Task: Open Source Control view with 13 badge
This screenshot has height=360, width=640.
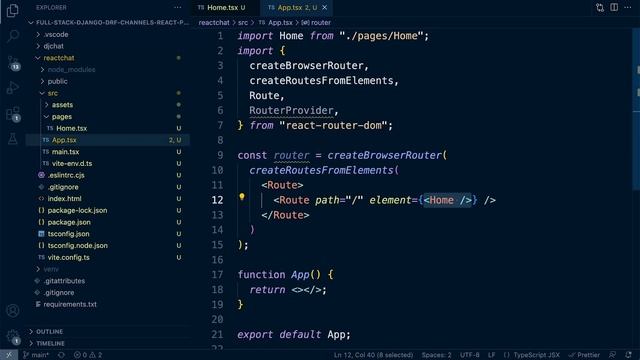Action: click(x=13, y=62)
